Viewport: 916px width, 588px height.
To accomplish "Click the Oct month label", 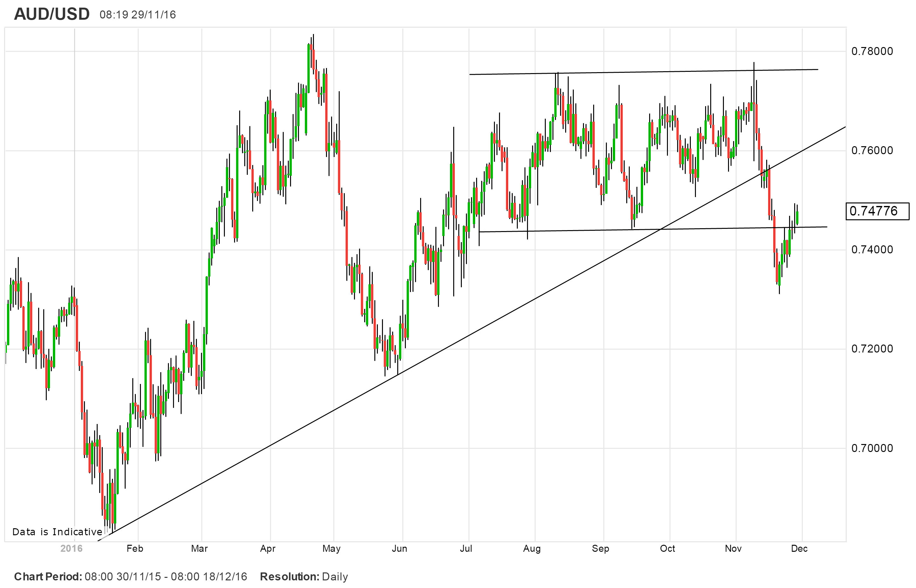I will coord(668,549).
